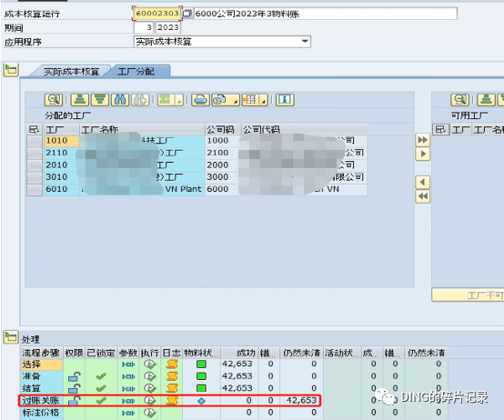The width and height of the screenshot is (504, 420).
Task: Click the locked checkmark for 过账关账 step
Action: pyautogui.click(x=101, y=400)
